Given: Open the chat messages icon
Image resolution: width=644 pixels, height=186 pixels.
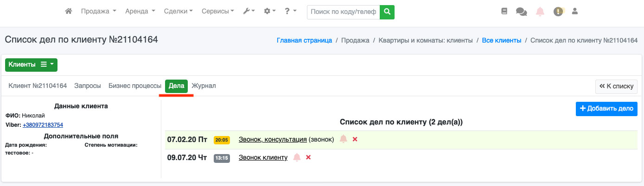Looking at the screenshot, I should (521, 12).
